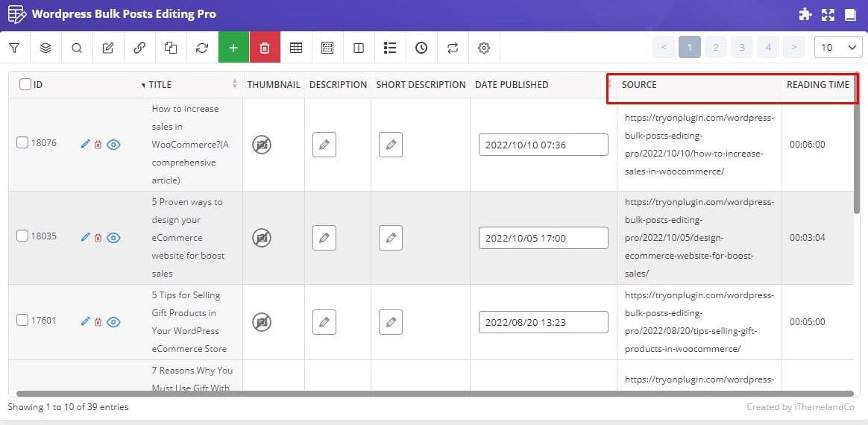Viewport: 868px width, 425px height.
Task: Edit short description of post 18035
Action: click(x=391, y=238)
